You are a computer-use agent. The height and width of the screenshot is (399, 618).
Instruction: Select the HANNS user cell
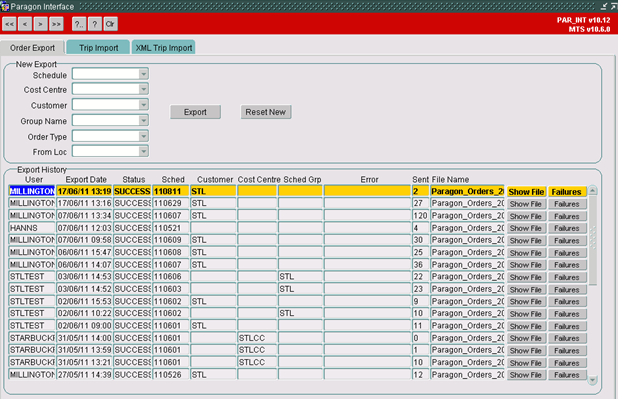pos(32,228)
